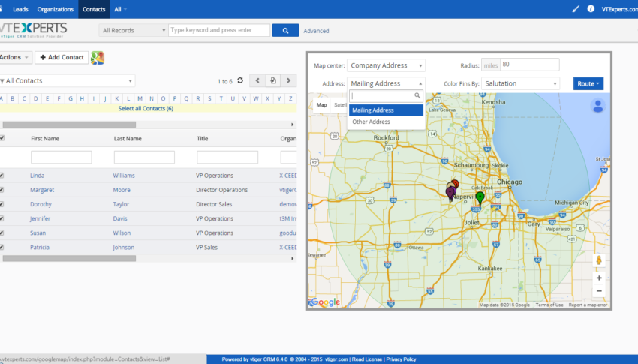Image resolution: width=638 pixels, height=364 pixels.
Task: Zoom in on the map
Action: (599, 278)
